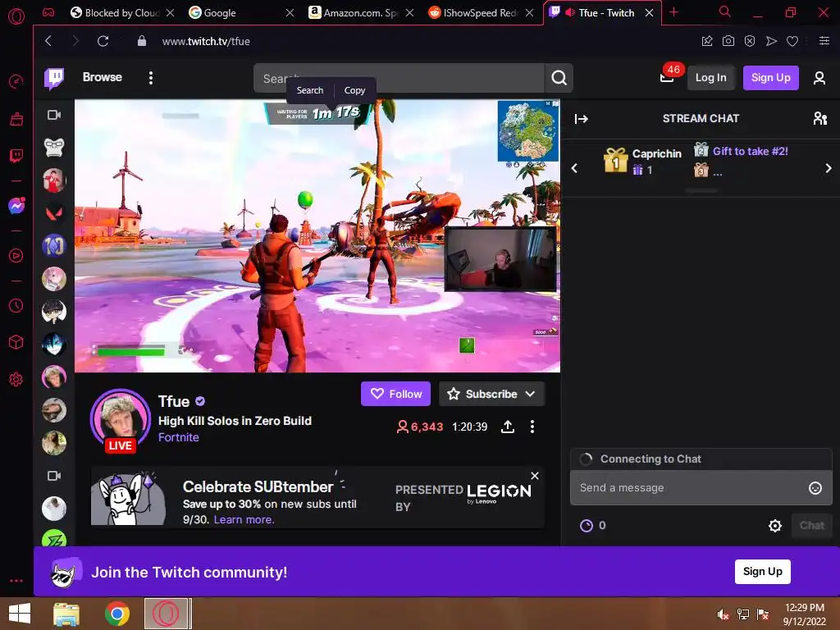This screenshot has width=840, height=630.
Task: Open the Twitch home logo
Action: pyautogui.click(x=54, y=78)
